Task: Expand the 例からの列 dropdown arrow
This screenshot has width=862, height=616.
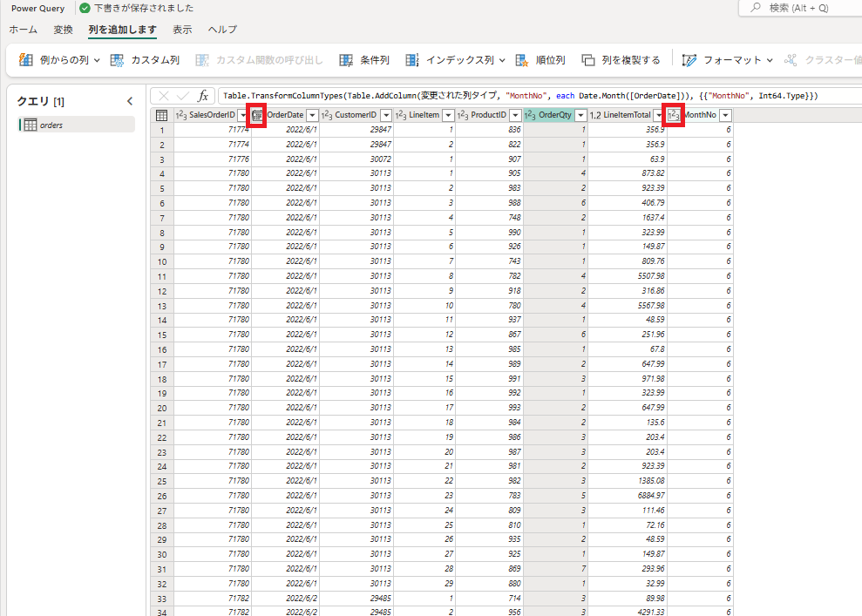Action: [x=97, y=60]
